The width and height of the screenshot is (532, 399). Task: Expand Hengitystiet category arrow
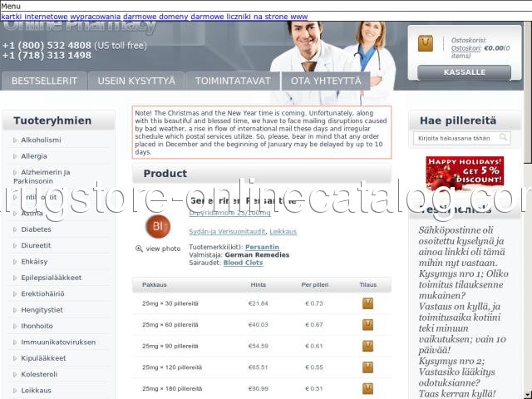(15, 310)
